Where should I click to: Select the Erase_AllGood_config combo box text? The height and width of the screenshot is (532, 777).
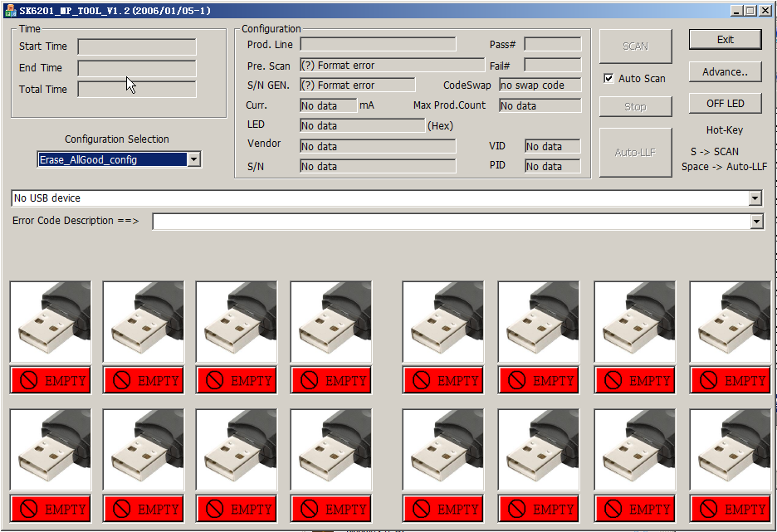coord(113,159)
